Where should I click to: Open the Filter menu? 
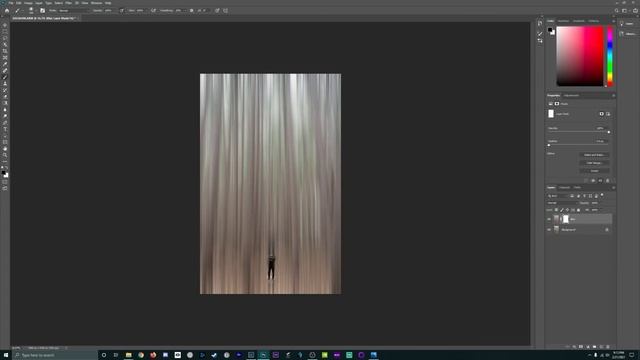click(x=69, y=3)
